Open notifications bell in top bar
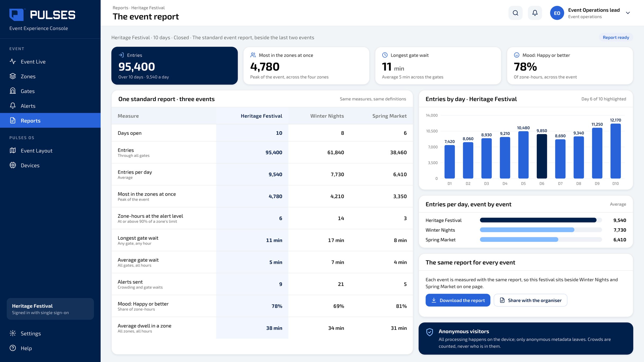The image size is (644, 362). click(x=535, y=13)
